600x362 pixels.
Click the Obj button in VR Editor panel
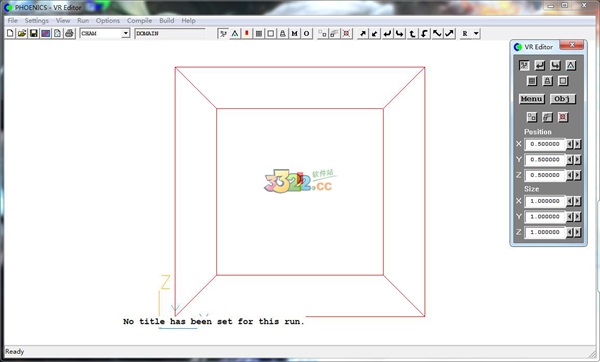562,99
